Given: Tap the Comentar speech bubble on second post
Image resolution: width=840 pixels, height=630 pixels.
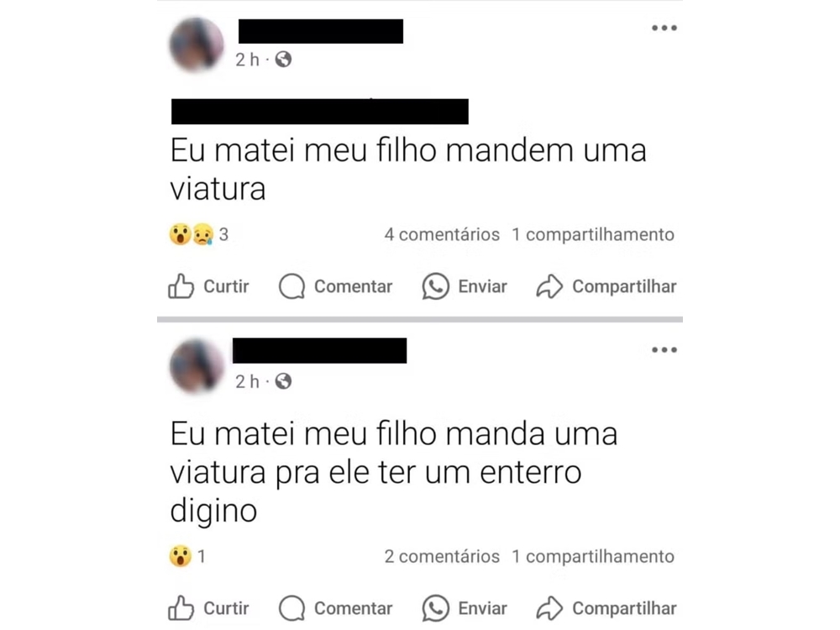Looking at the screenshot, I should pos(292,608).
